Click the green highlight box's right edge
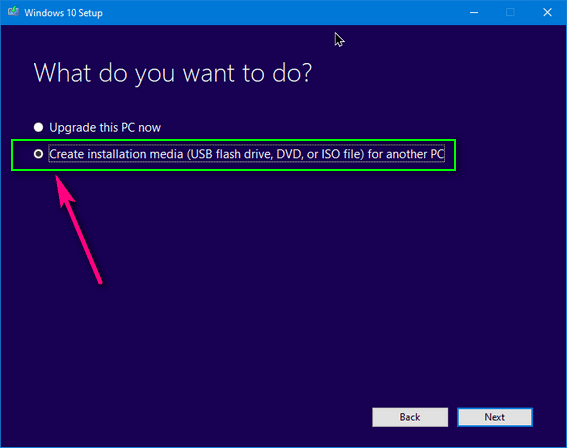Viewport: 567px width, 448px height. [x=455, y=155]
